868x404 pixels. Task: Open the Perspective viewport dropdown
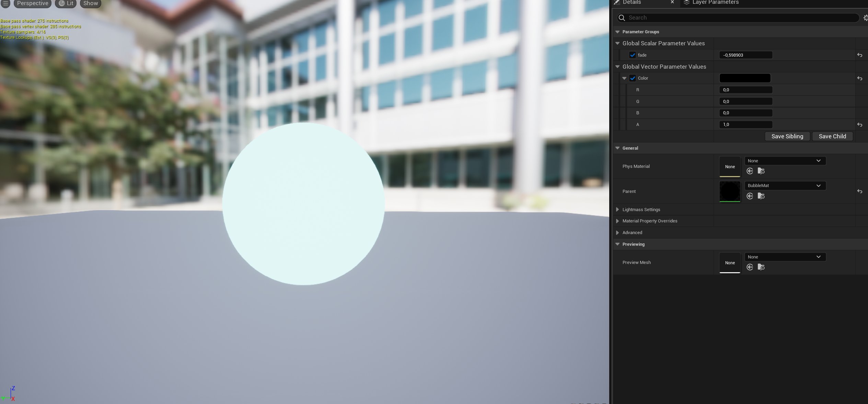(32, 3)
